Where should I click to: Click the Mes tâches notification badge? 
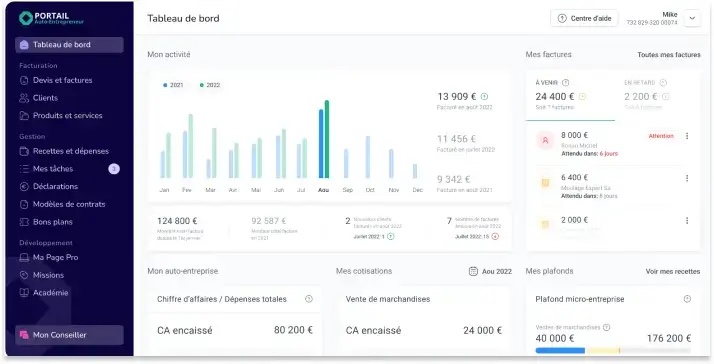click(114, 169)
